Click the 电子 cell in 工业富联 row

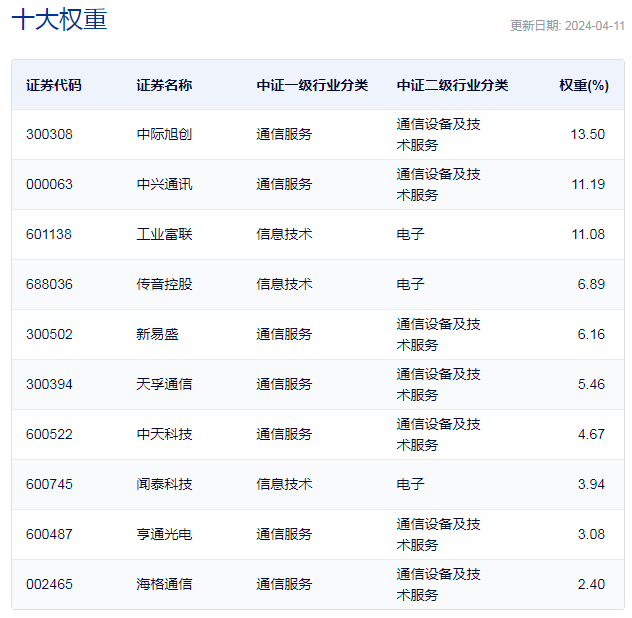tap(410, 234)
